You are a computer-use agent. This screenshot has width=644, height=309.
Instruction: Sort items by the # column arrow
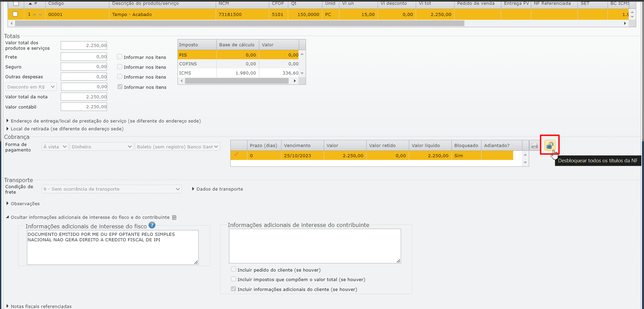click(30, 3)
